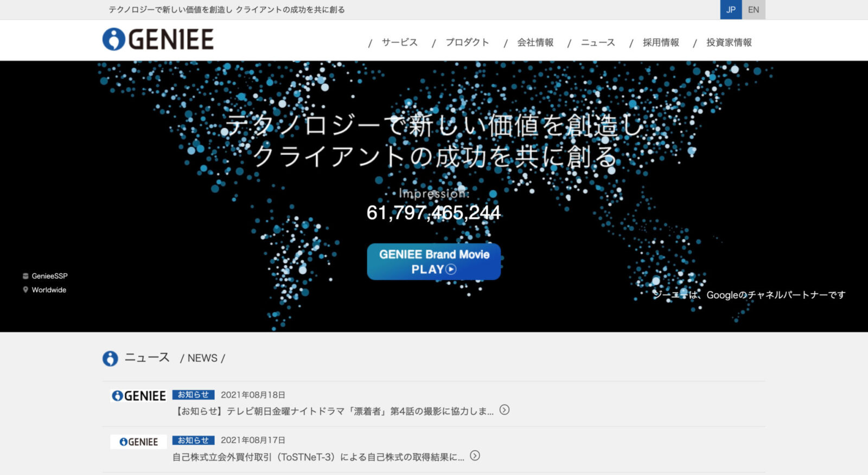Screen dimensions: 868x475
Task: Open the 投資家情報 menu item
Action: (729, 42)
